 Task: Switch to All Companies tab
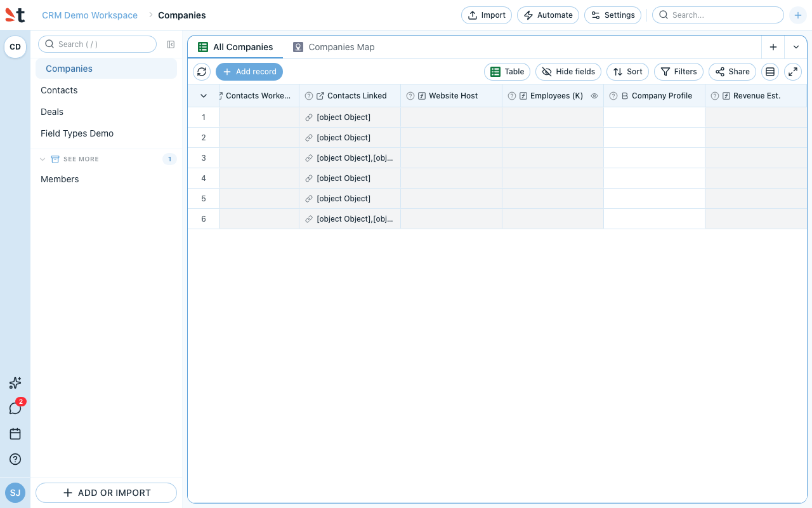click(x=235, y=47)
